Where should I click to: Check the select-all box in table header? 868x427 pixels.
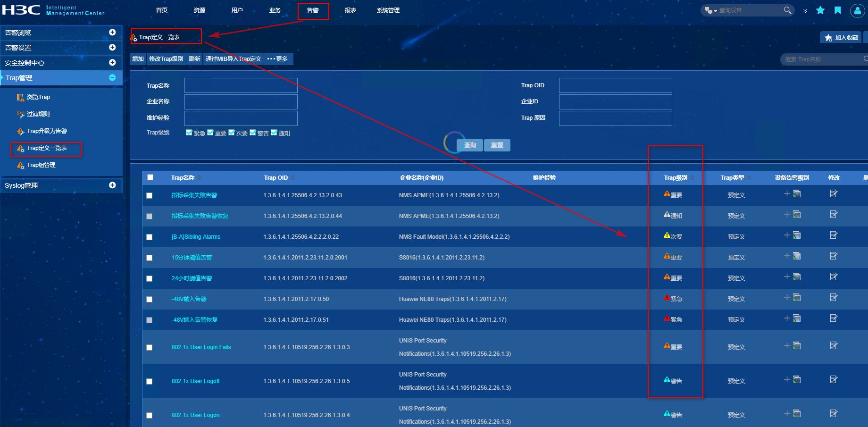(150, 177)
